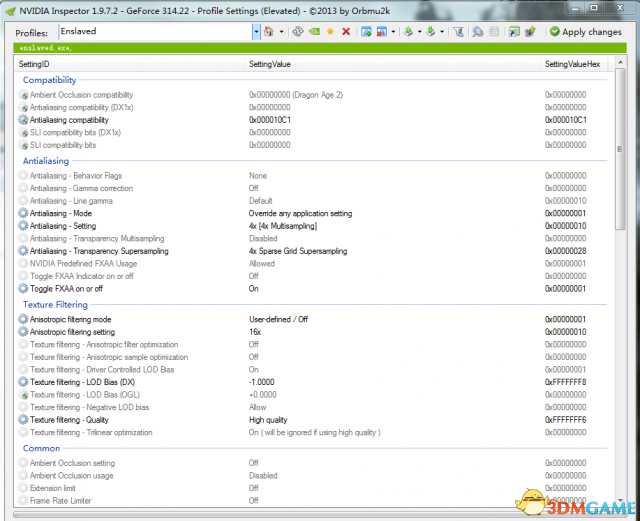Click gear icon beside Transparency Supersampling
640x521 pixels.
(23, 251)
